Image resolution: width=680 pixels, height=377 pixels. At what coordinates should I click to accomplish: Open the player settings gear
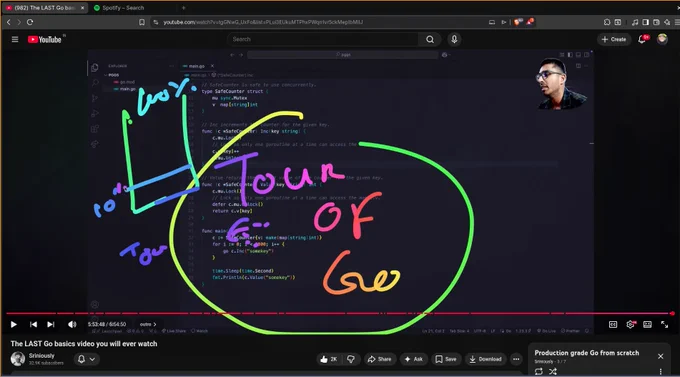click(x=631, y=325)
